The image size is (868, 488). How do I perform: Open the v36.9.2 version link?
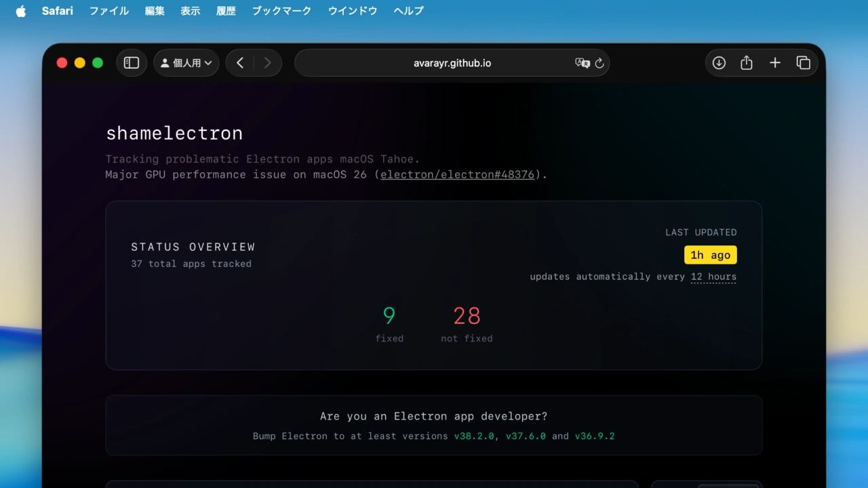point(595,436)
